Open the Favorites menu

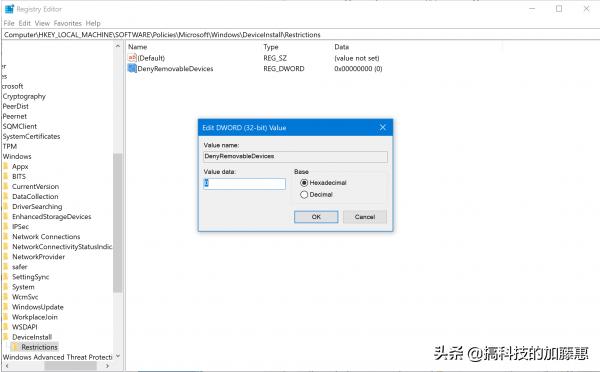tap(68, 23)
